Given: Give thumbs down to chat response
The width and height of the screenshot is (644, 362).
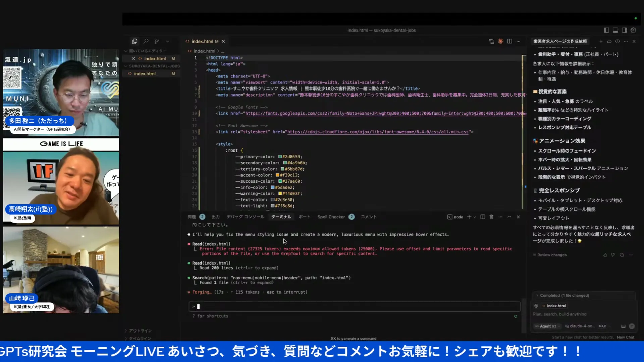Looking at the screenshot, I should click(x=613, y=255).
